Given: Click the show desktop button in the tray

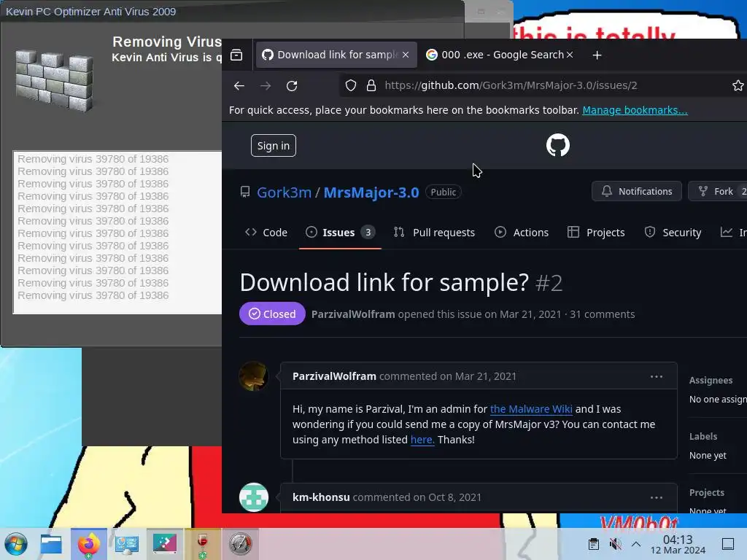Looking at the screenshot, I should pos(728,544).
